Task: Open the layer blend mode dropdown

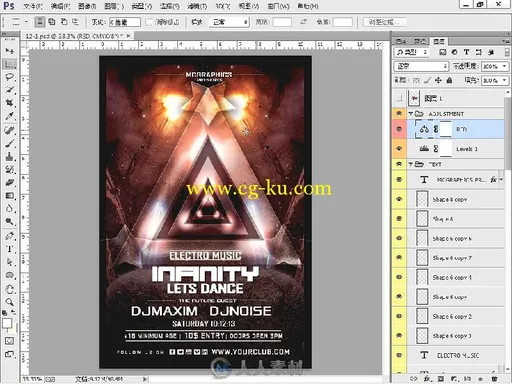Action: 422,66
